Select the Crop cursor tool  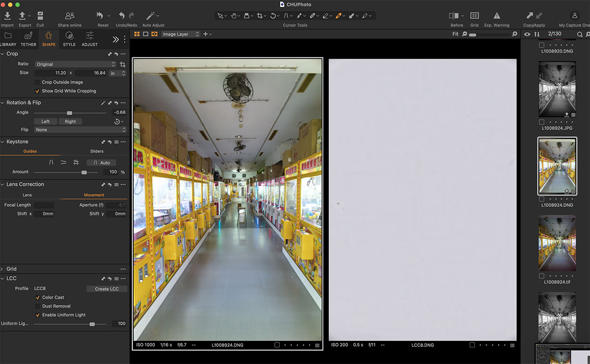coord(260,16)
